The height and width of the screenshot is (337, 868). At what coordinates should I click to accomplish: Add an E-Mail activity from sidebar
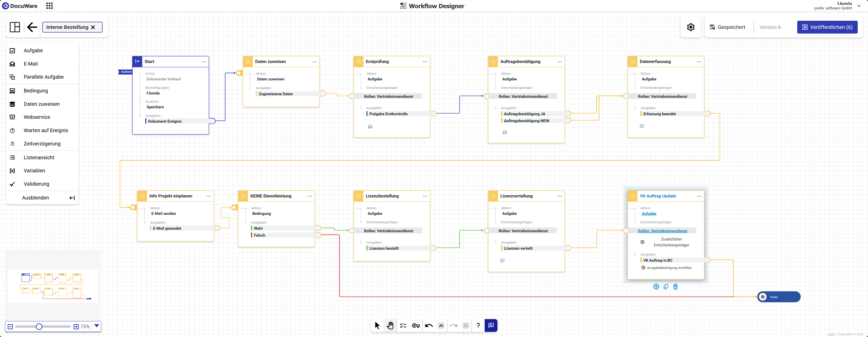click(x=42, y=64)
